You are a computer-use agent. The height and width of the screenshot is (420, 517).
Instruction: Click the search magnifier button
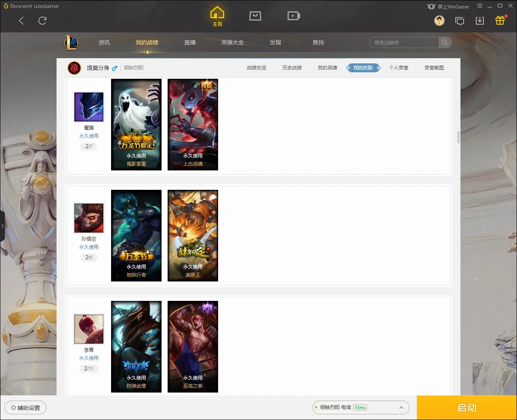[445, 42]
